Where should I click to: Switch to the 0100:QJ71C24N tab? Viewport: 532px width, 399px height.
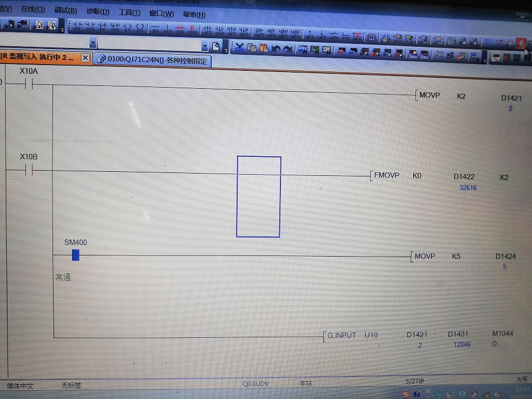pos(152,59)
